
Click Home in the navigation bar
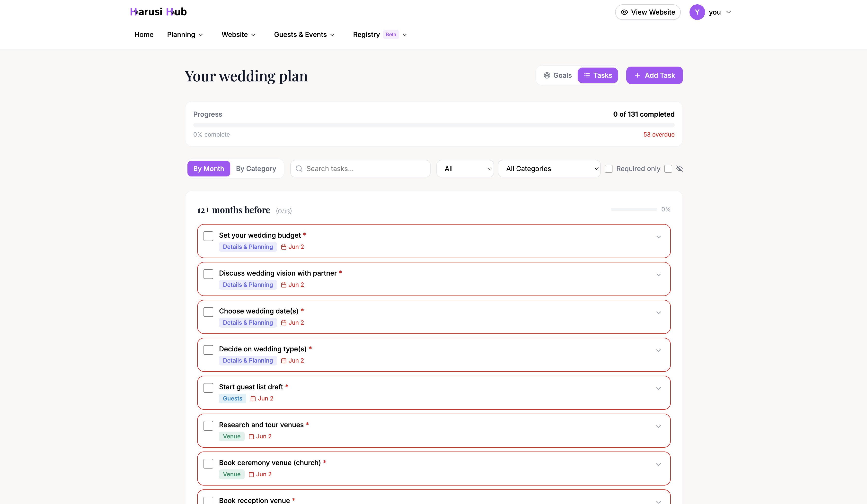pyautogui.click(x=143, y=34)
